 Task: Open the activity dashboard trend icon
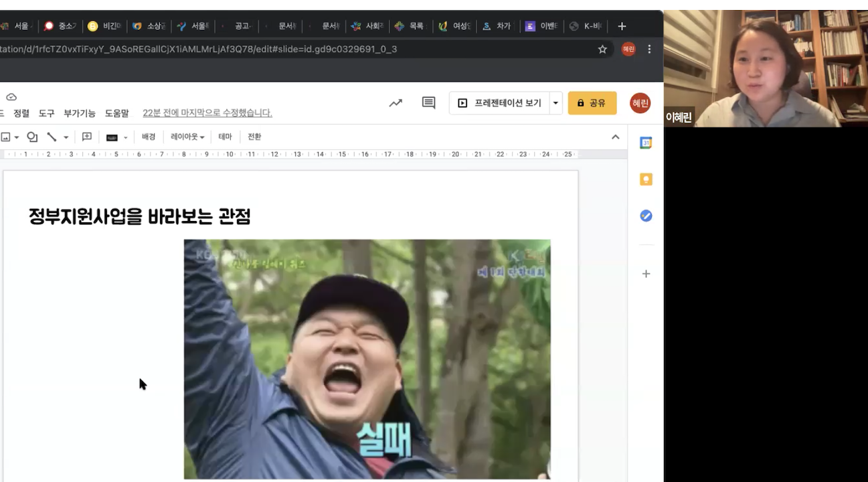click(396, 103)
